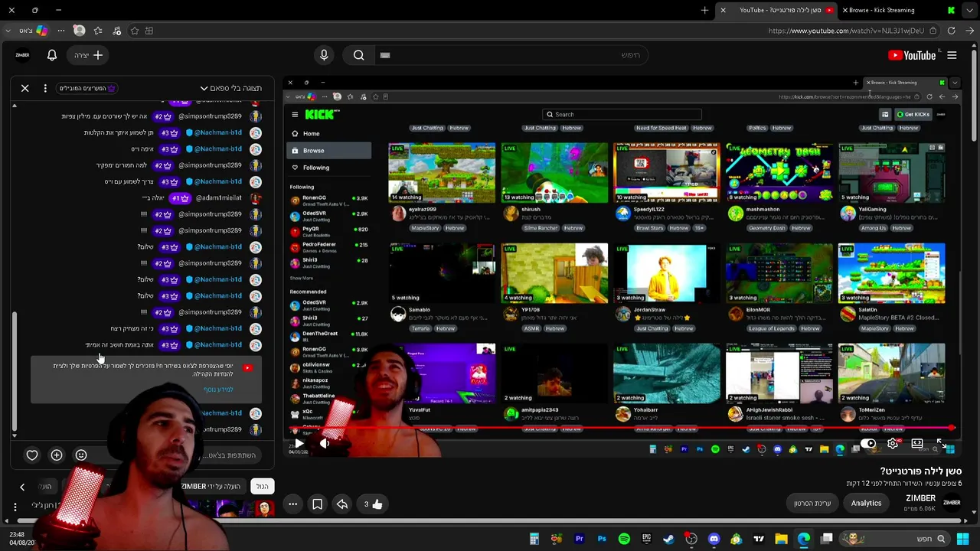Image resolution: width=980 pixels, height=551 pixels.
Task: Mute the video using speaker icon
Action: coord(325,443)
